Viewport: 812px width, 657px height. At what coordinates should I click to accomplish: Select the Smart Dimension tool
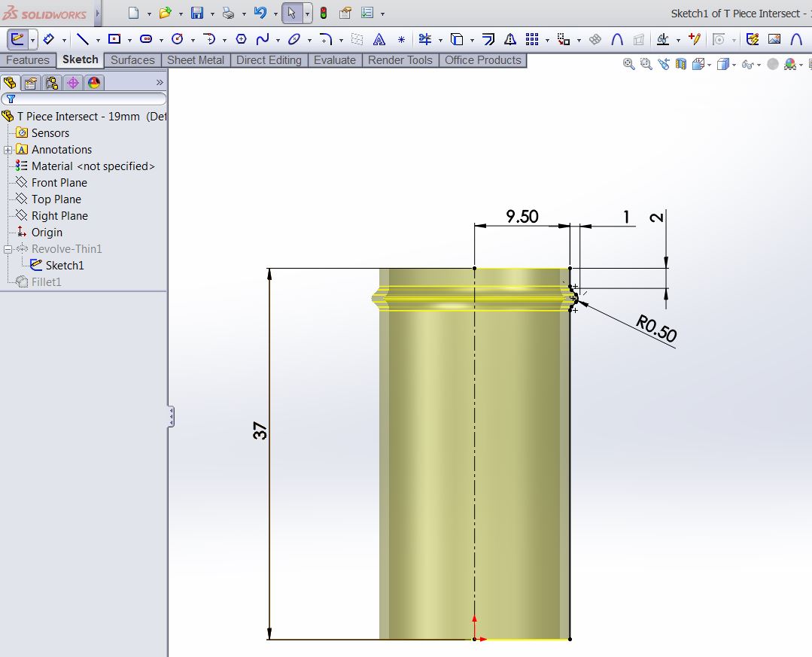[x=49, y=39]
